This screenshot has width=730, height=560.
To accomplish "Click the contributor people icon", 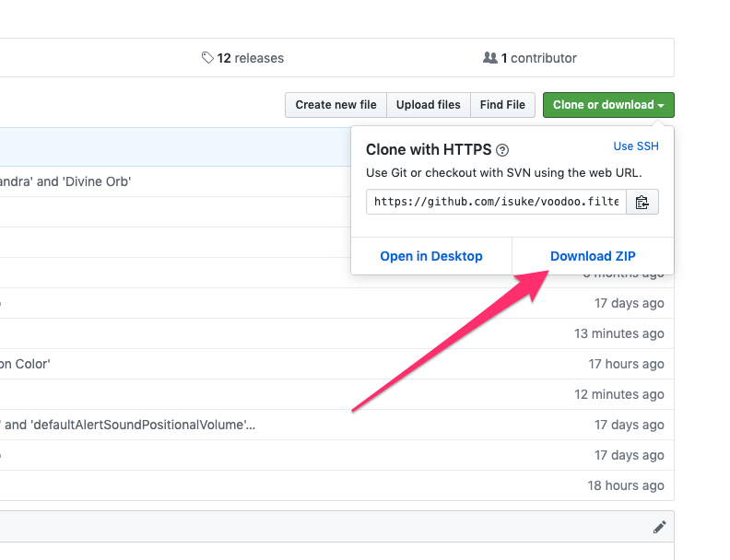I will pyautogui.click(x=489, y=58).
